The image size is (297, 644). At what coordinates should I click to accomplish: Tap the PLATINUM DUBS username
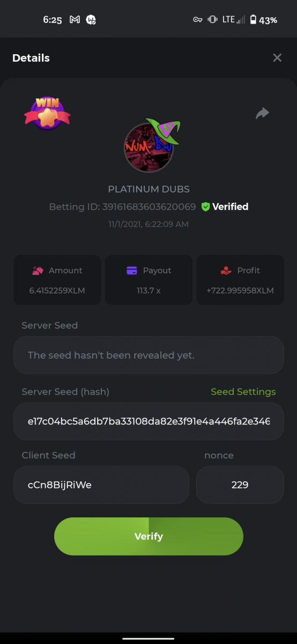tap(149, 189)
